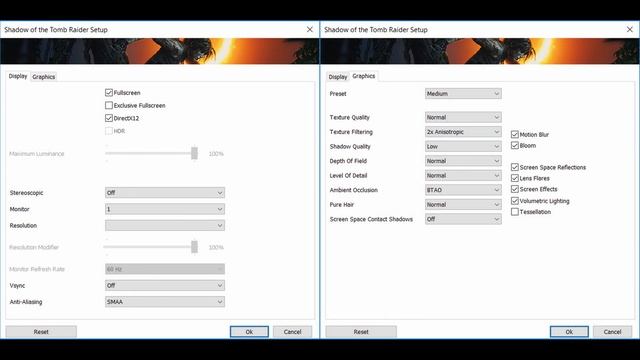Open the Ambient Occlusion BTAO dropdown

point(463,190)
